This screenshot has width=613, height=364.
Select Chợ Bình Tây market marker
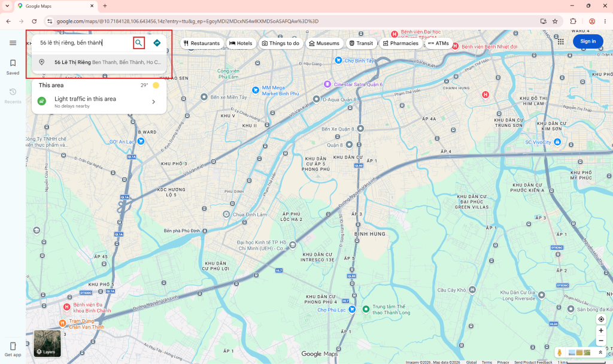click(339, 60)
